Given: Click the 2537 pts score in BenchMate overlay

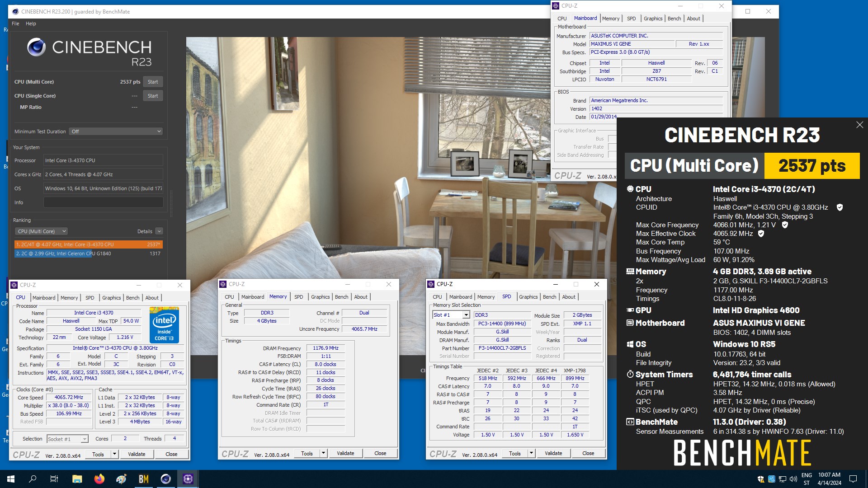Looking at the screenshot, I should [812, 166].
